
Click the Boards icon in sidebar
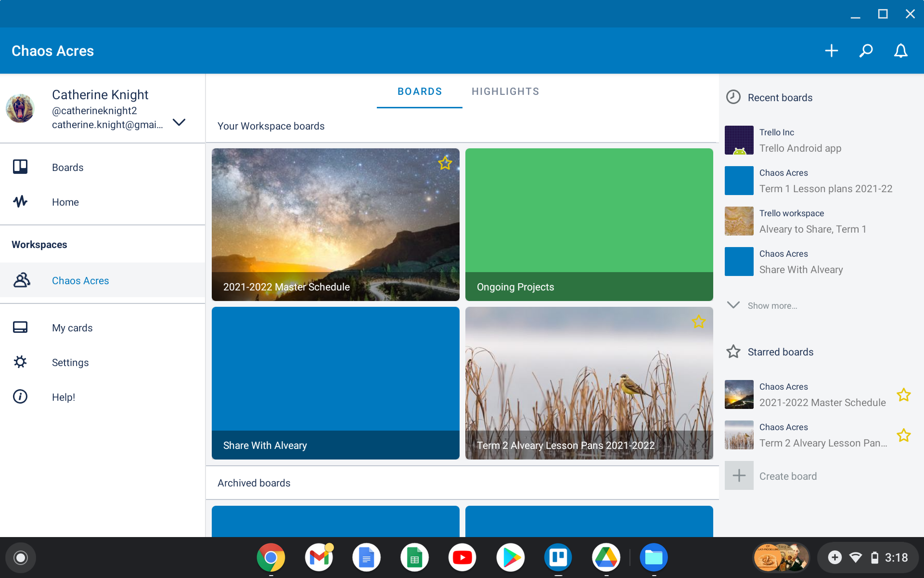click(20, 167)
